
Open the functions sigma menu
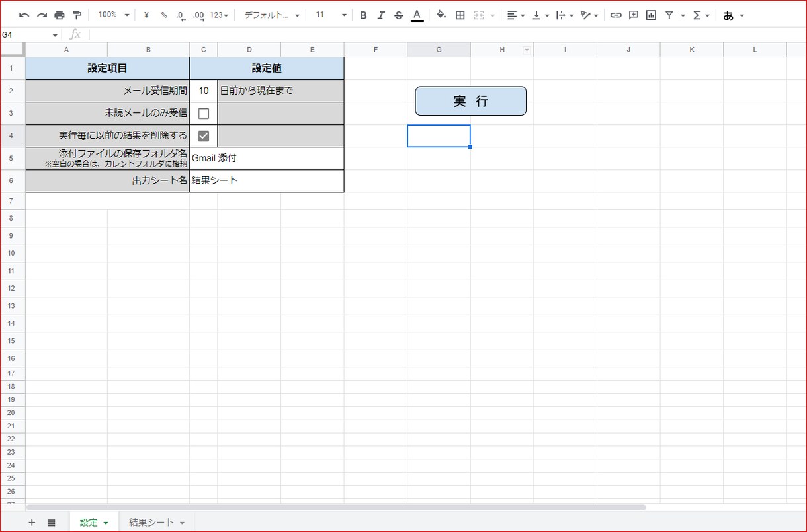click(697, 15)
